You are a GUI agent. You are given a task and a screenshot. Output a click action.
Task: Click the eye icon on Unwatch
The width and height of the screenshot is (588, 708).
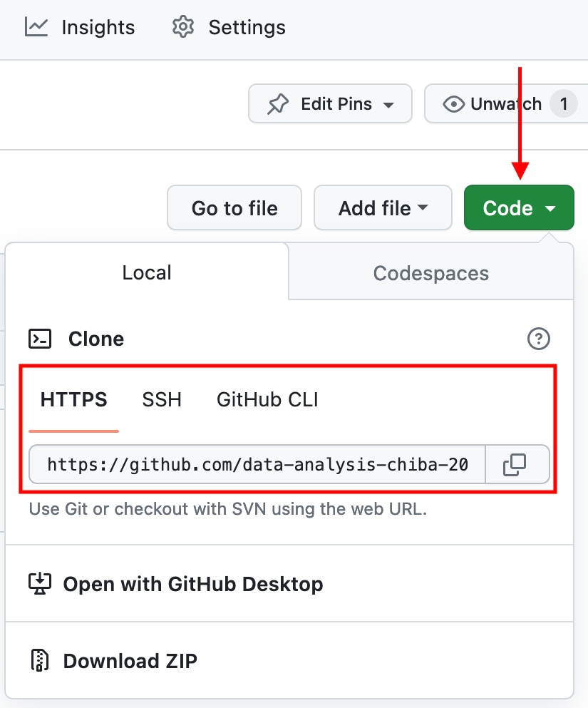tap(453, 104)
